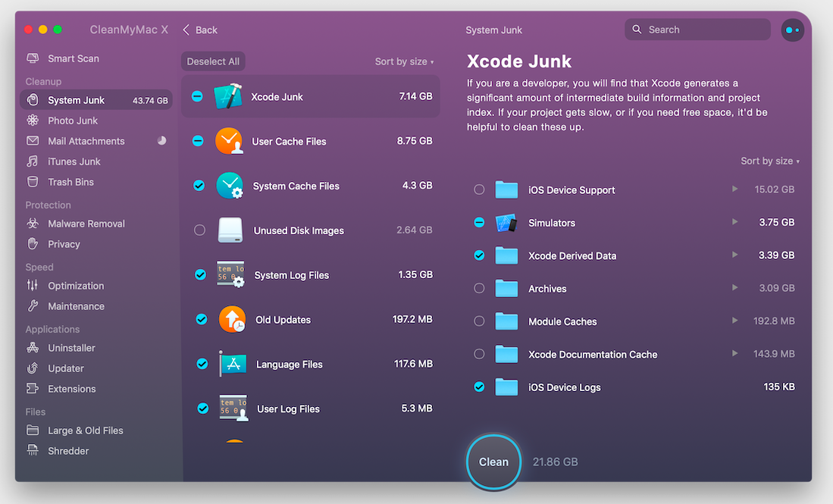The width and height of the screenshot is (833, 504).
Task: Uncheck Old Updates
Action: 202,319
